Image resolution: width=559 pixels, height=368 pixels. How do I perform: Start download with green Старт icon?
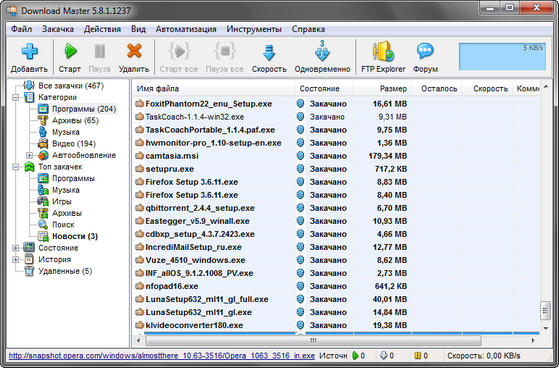70,51
